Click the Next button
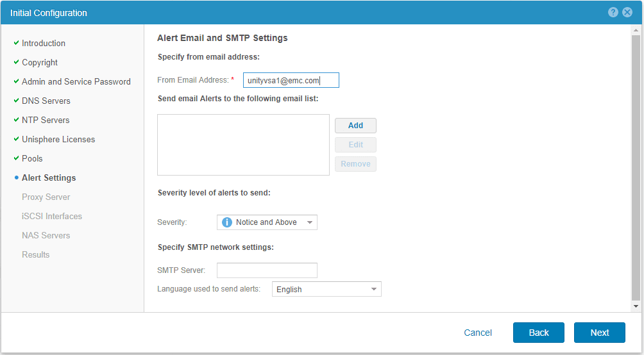644x355 pixels. (599, 333)
